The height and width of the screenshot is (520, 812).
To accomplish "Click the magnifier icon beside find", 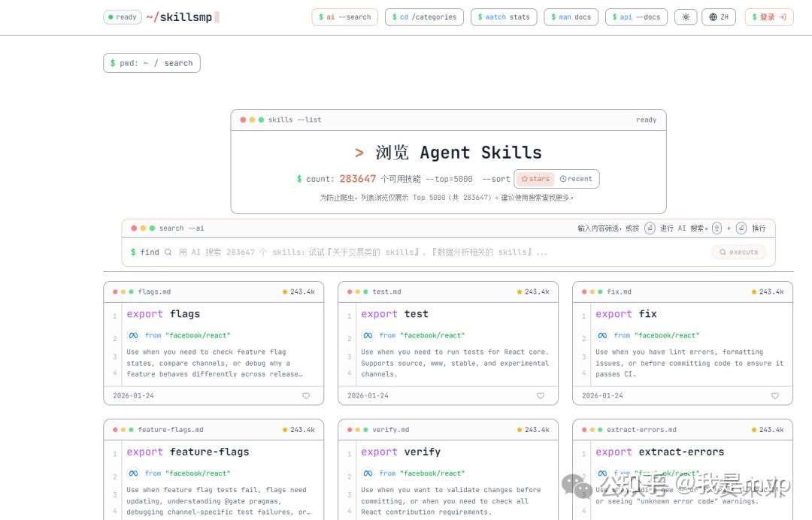I will pyautogui.click(x=168, y=252).
